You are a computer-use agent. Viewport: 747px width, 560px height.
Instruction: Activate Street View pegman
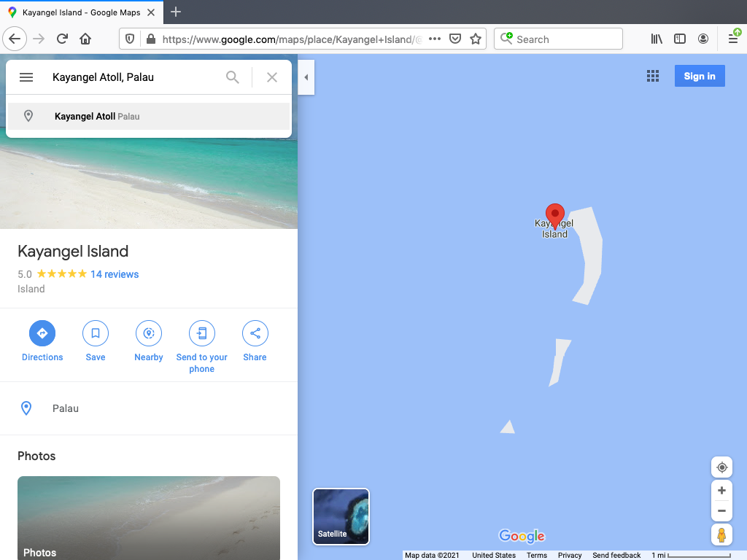pos(721,535)
